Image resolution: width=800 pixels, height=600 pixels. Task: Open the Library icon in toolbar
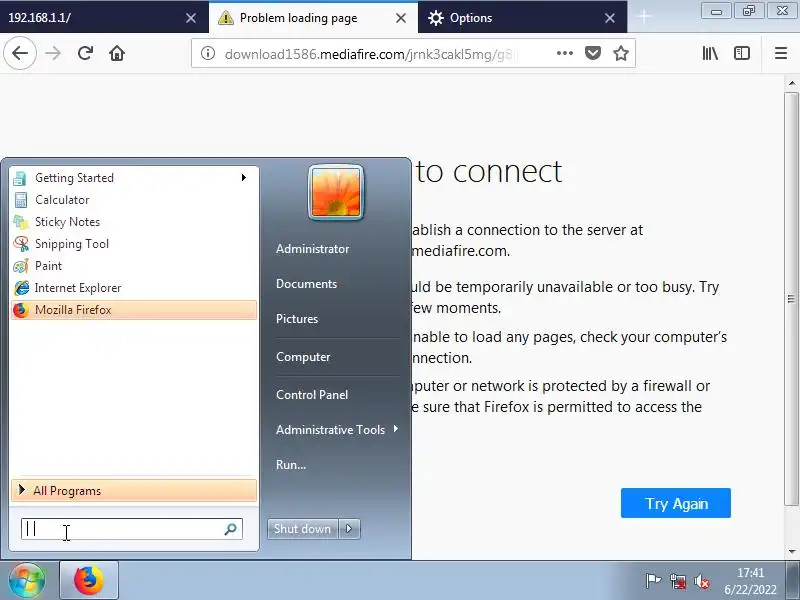(x=710, y=53)
